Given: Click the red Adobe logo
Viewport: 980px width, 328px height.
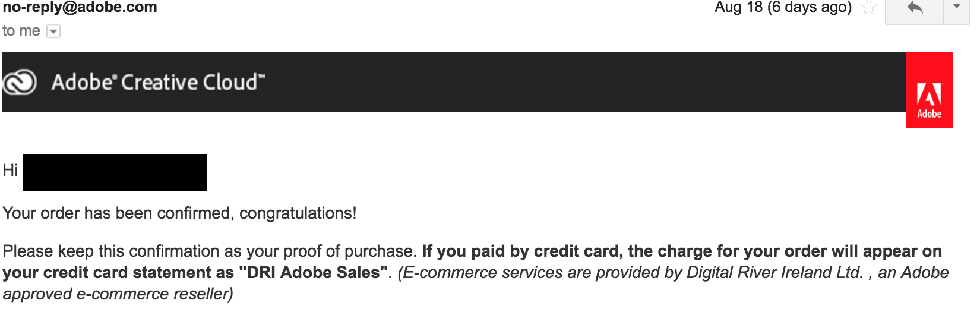Looking at the screenshot, I should point(930,90).
